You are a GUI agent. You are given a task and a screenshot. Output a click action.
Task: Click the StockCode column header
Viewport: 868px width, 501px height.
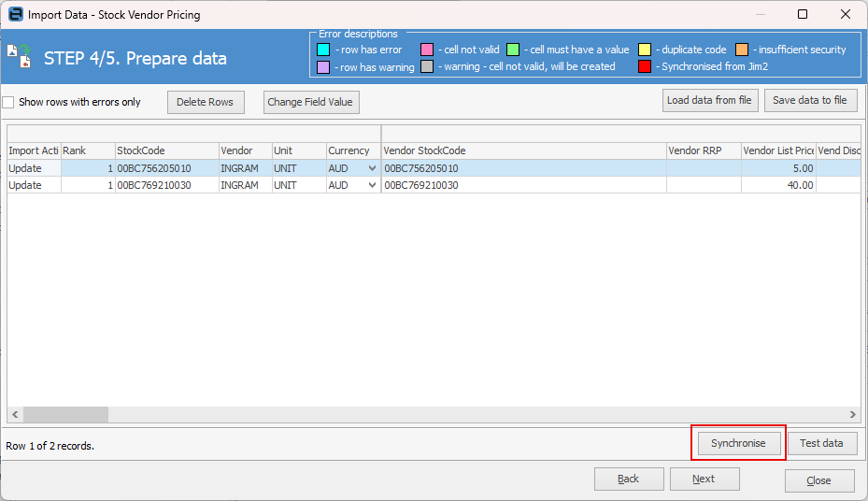(x=165, y=150)
